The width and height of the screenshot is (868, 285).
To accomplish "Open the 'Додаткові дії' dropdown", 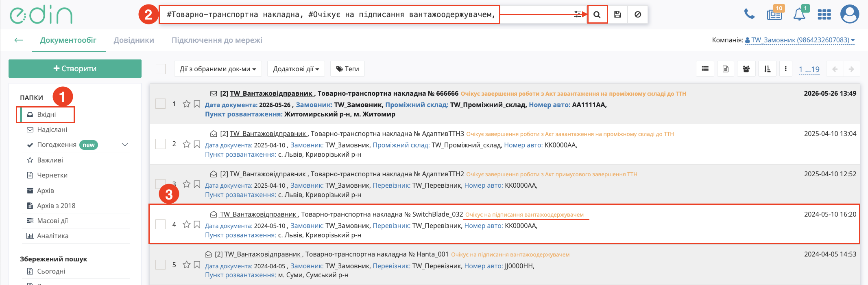I will point(296,69).
